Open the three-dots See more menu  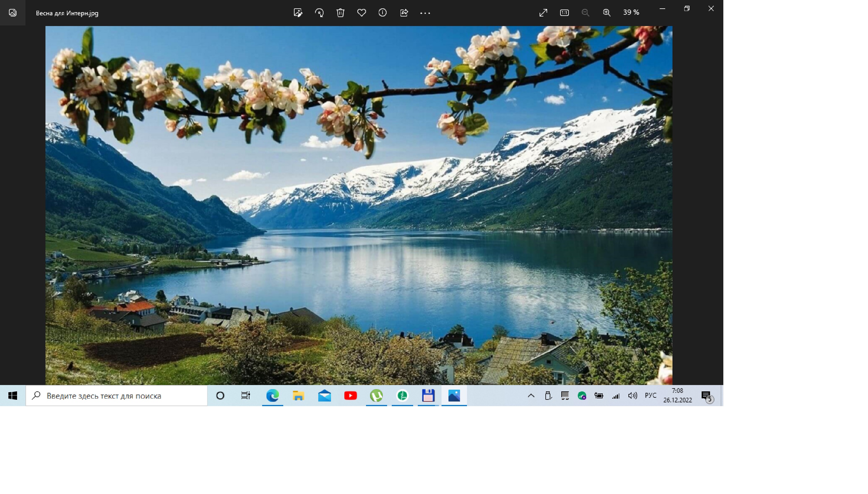[425, 13]
